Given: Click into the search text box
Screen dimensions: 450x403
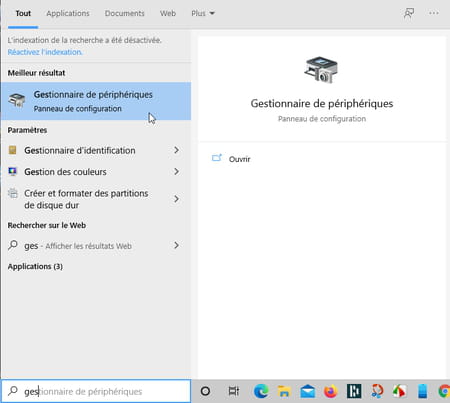Looking at the screenshot, I should pos(96,391).
